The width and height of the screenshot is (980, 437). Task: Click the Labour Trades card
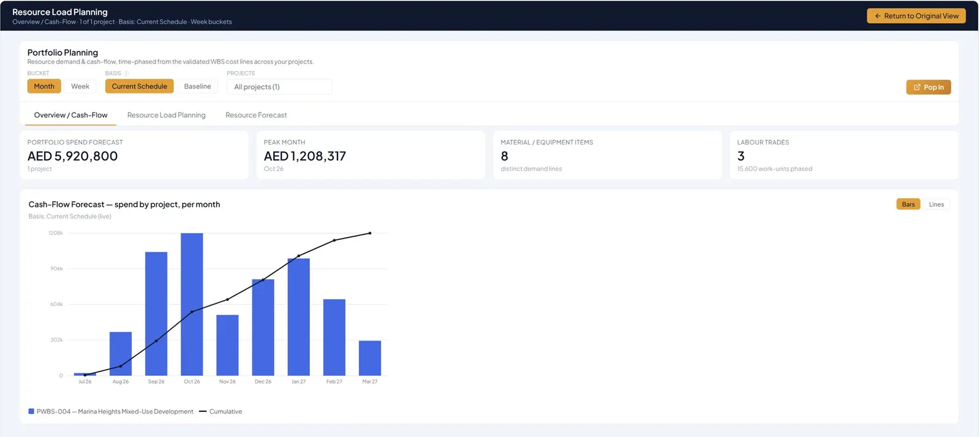coord(844,155)
